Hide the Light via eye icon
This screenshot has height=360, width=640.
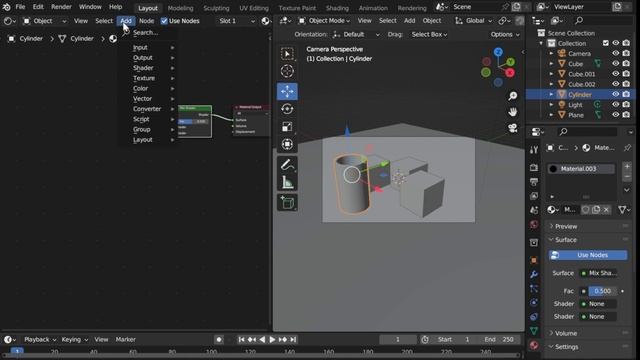point(616,104)
